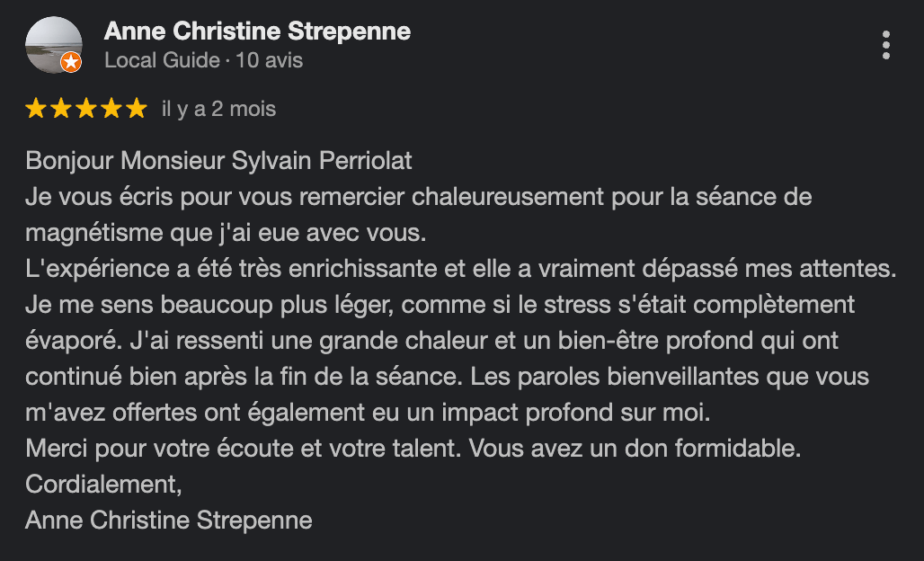This screenshot has width=924, height=561.
Task: Open the reviewer's profile photo
Action: (x=53, y=44)
